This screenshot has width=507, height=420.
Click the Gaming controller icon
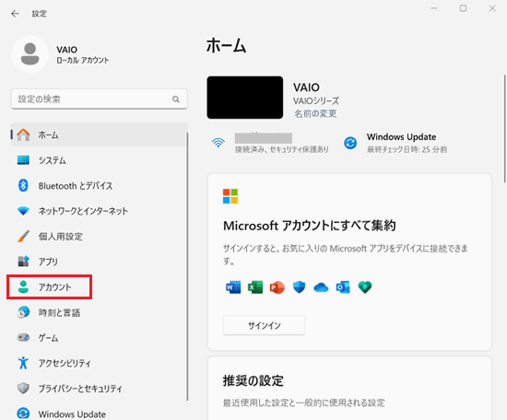click(x=23, y=338)
